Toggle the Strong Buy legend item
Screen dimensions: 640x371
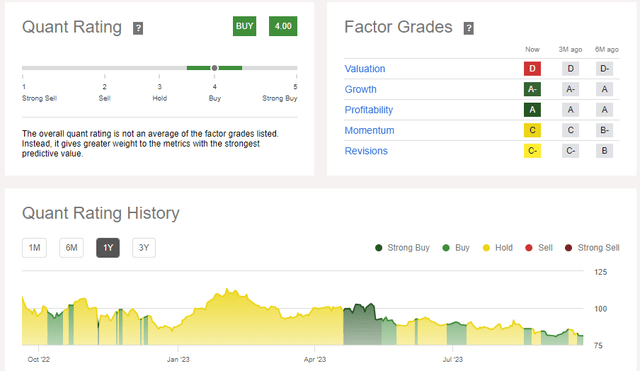coord(402,248)
